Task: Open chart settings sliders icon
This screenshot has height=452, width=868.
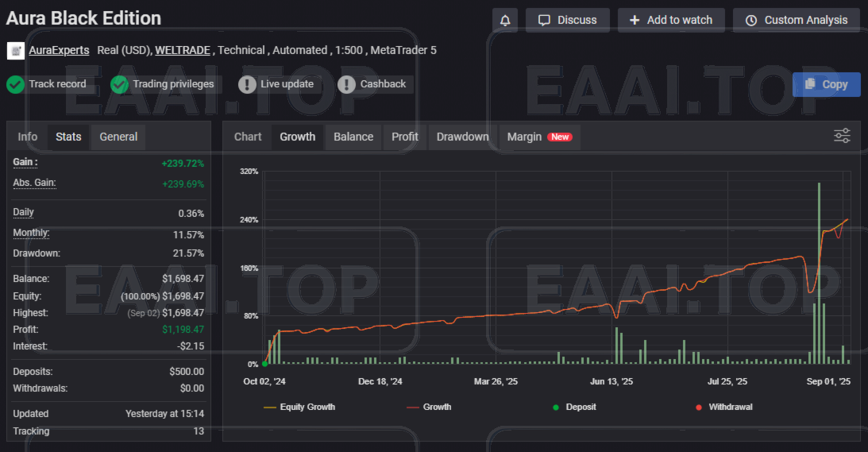Action: (x=842, y=136)
